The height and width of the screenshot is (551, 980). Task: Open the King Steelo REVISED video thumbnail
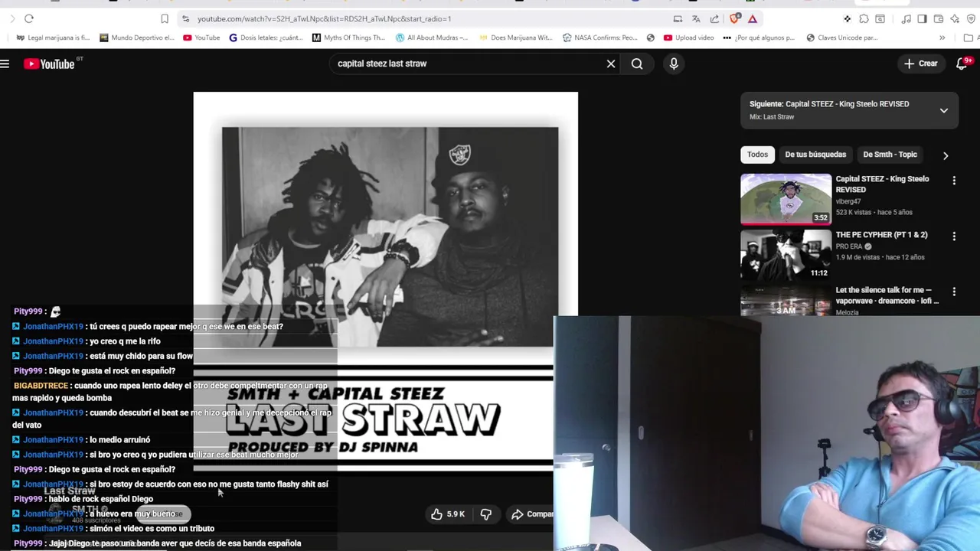[786, 200]
